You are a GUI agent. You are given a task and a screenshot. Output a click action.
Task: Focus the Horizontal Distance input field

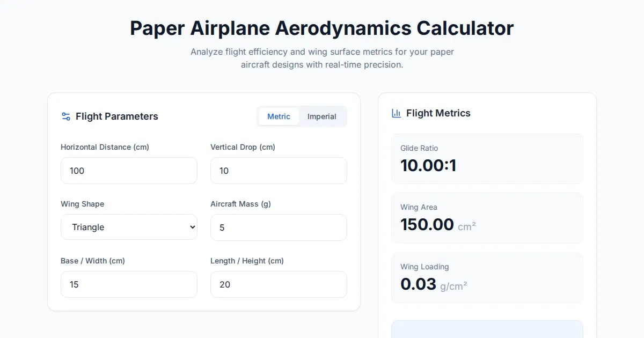pyautogui.click(x=129, y=171)
